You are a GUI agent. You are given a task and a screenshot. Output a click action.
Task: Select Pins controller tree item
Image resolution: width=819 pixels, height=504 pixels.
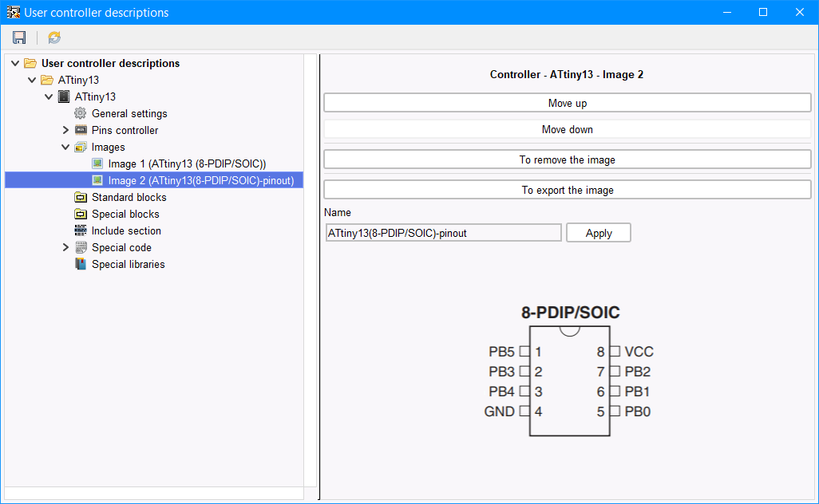coord(125,131)
